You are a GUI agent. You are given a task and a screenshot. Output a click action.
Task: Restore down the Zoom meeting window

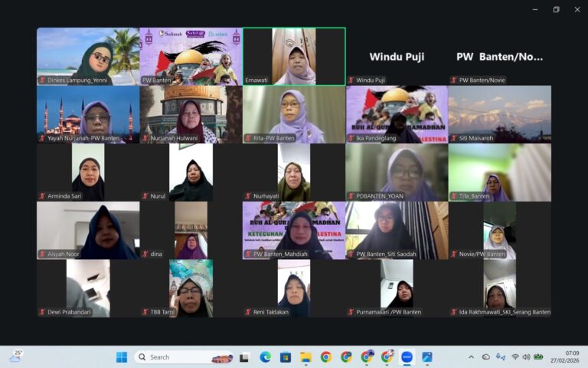(x=556, y=9)
